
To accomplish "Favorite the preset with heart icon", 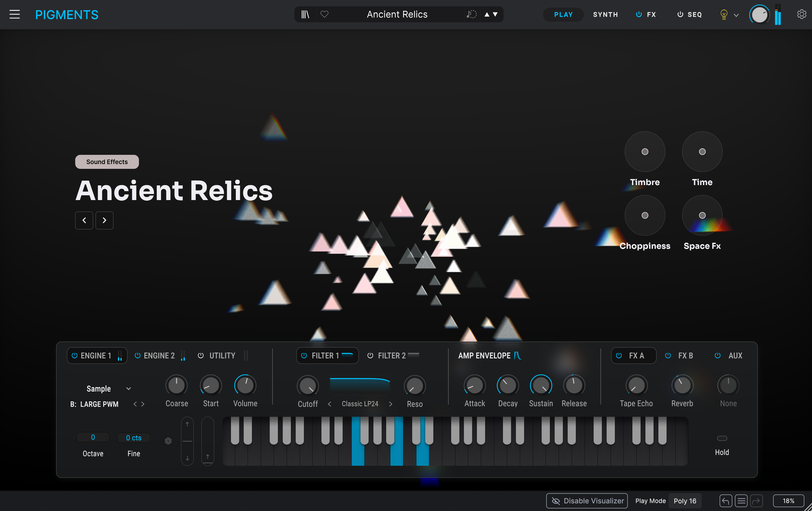I will tap(324, 14).
